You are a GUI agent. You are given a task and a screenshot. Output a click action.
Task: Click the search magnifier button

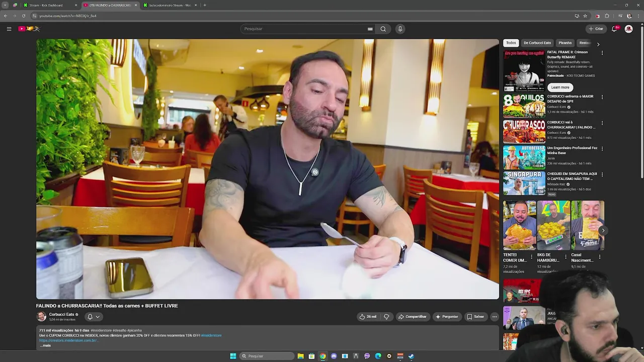pos(383,29)
